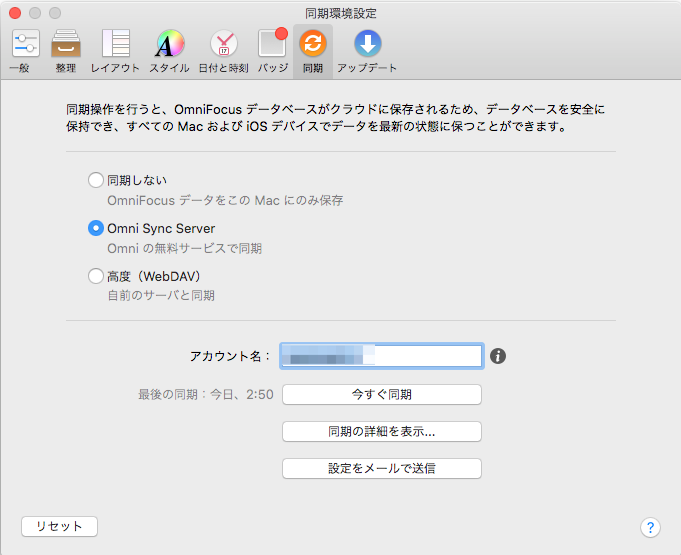
Task: Click the Omni の無料サービスで同期 text
Action: point(185,248)
